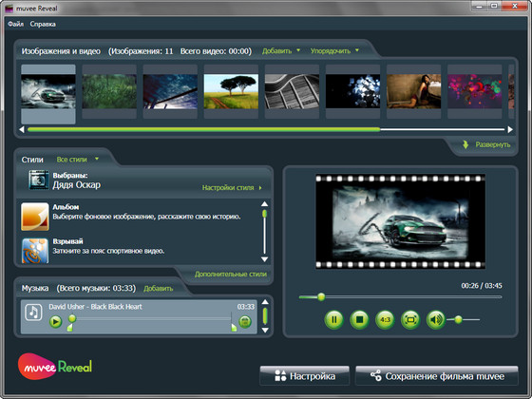Click the preview volume slider handle

[458, 319]
